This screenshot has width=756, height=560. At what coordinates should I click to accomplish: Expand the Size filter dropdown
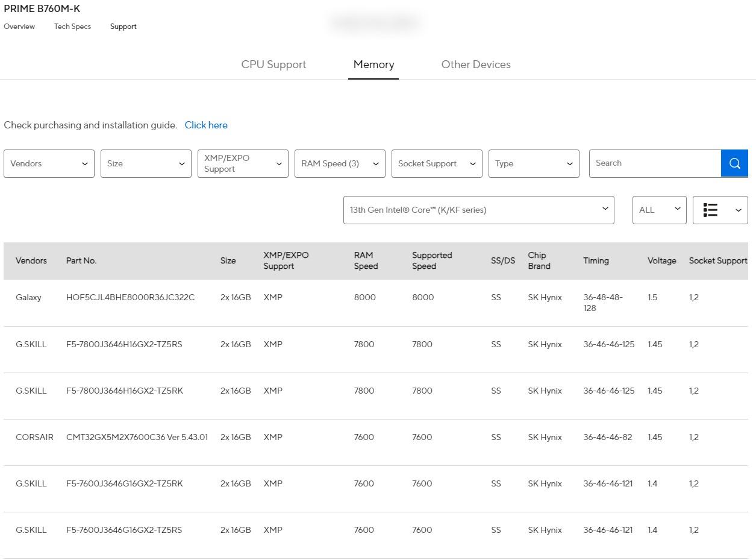coord(146,163)
